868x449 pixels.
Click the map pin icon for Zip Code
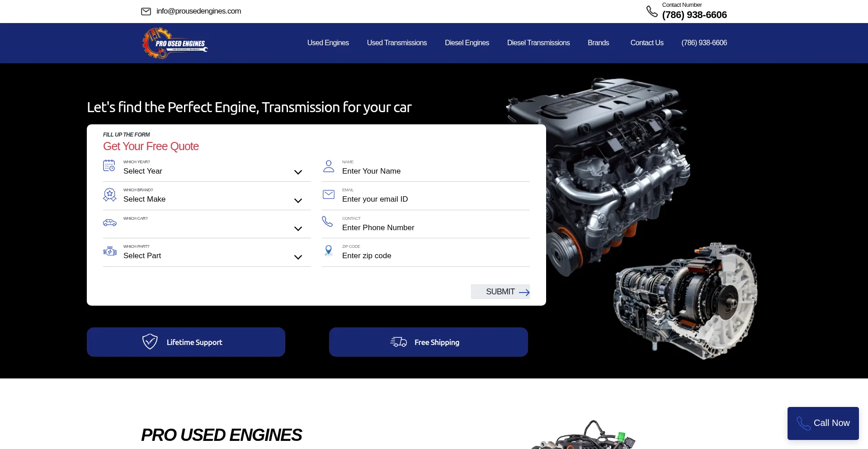pyautogui.click(x=329, y=250)
